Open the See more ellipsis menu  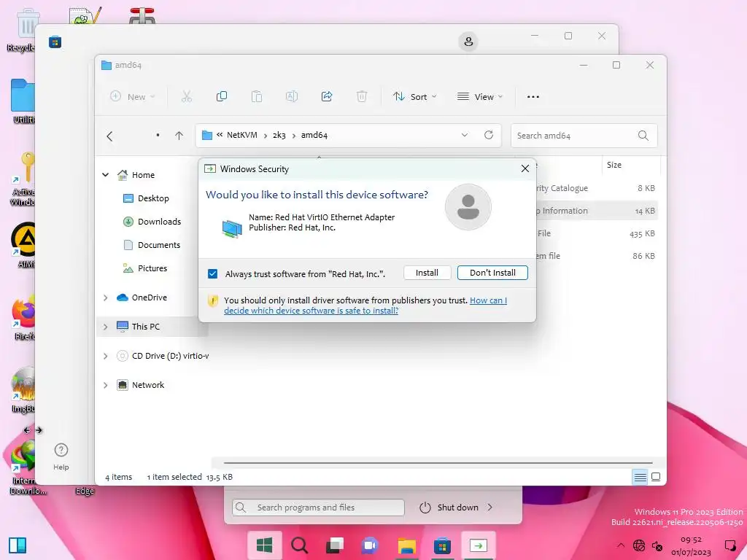pyautogui.click(x=533, y=97)
